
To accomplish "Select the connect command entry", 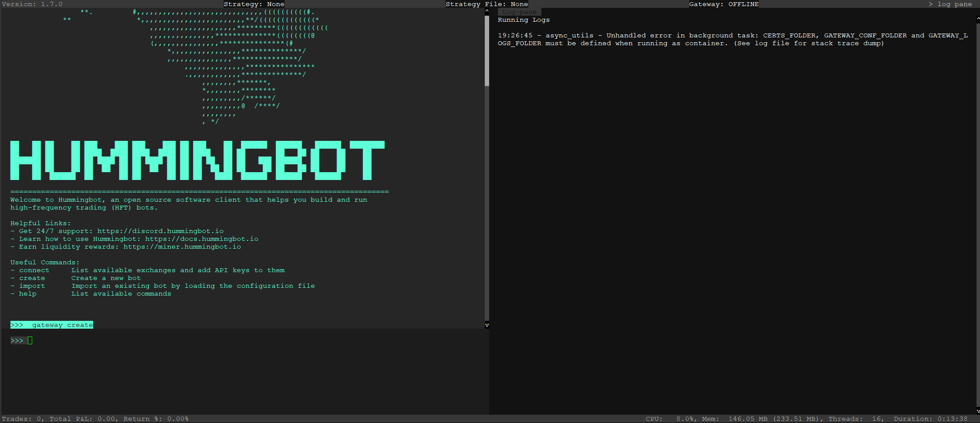I will [34, 270].
